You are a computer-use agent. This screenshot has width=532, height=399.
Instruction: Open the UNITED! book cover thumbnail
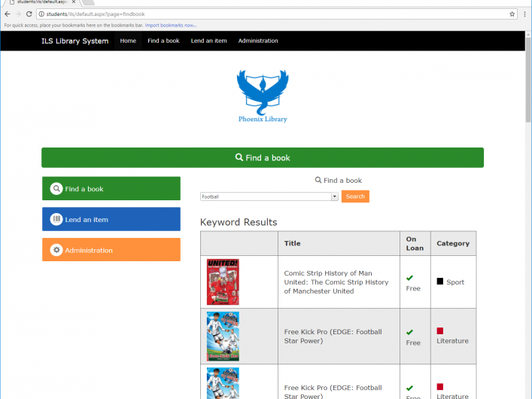click(223, 282)
